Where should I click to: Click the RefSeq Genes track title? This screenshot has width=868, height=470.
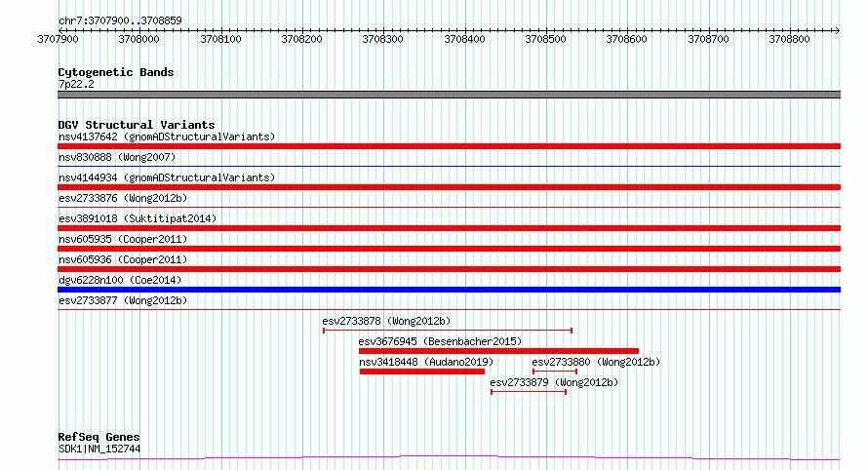tap(99, 438)
